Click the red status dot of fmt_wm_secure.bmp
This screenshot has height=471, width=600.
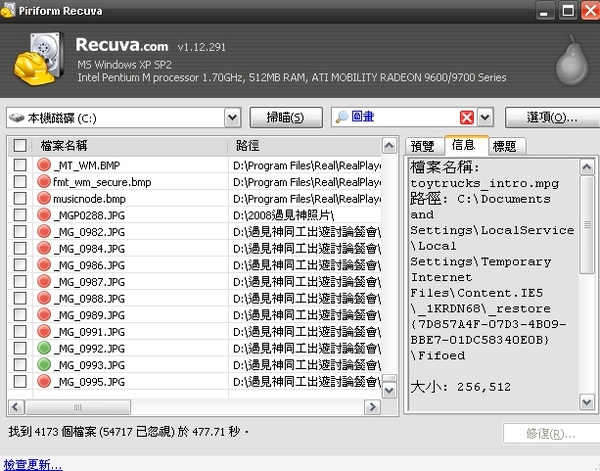click(44, 181)
